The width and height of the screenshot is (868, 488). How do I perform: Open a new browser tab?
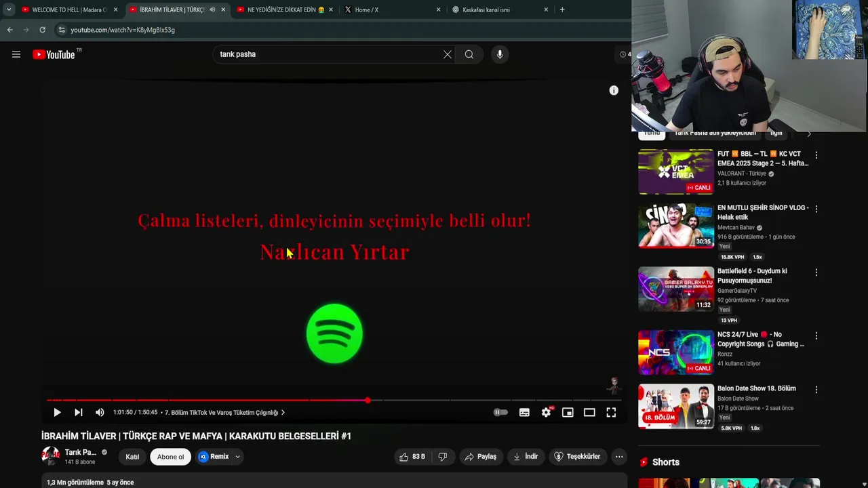coord(562,9)
